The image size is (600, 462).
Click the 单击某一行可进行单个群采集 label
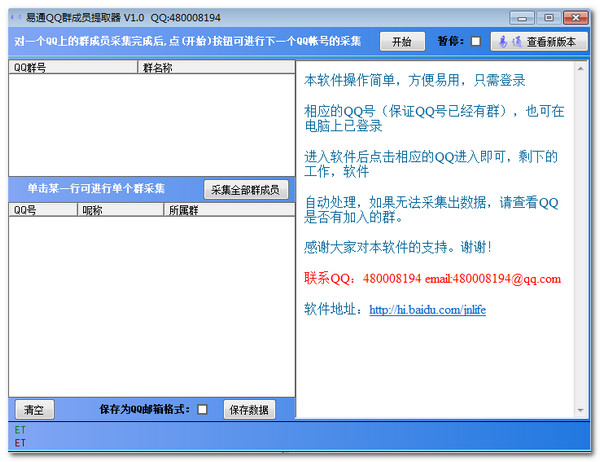tap(96, 188)
